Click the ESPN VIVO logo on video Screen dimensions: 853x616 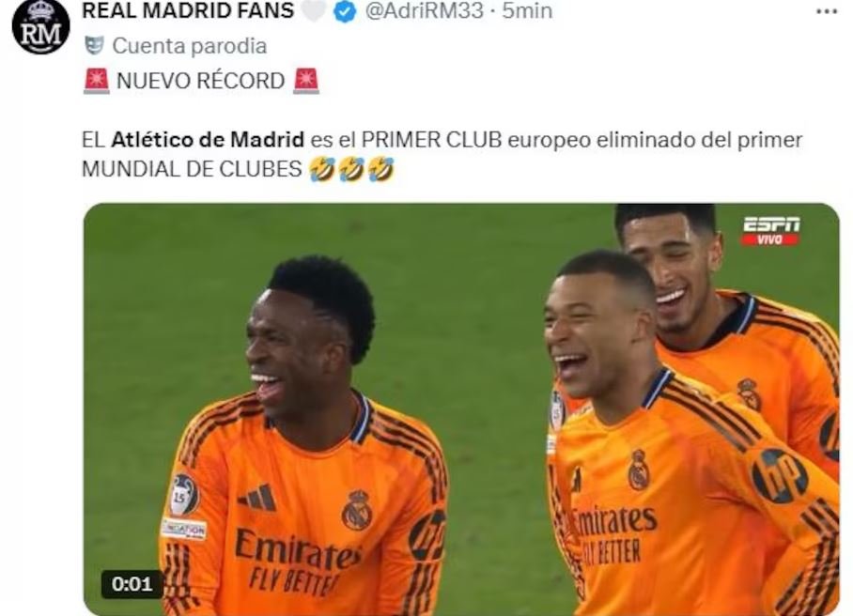pyautogui.click(x=771, y=232)
